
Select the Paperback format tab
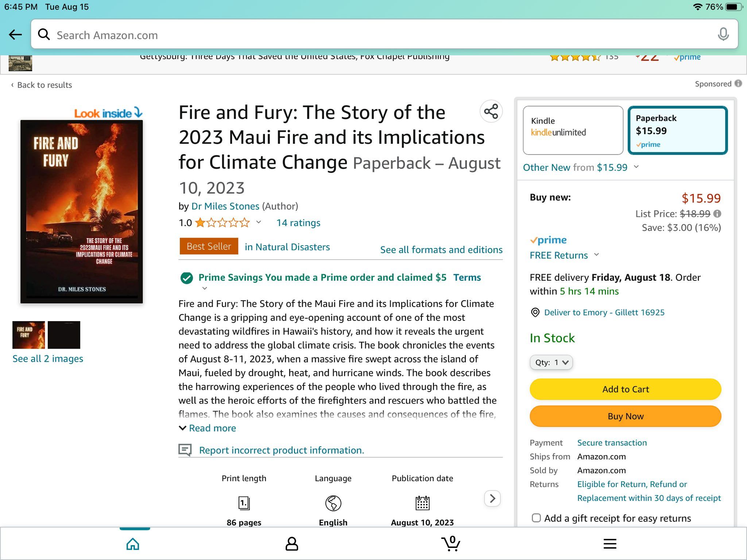[x=677, y=130]
